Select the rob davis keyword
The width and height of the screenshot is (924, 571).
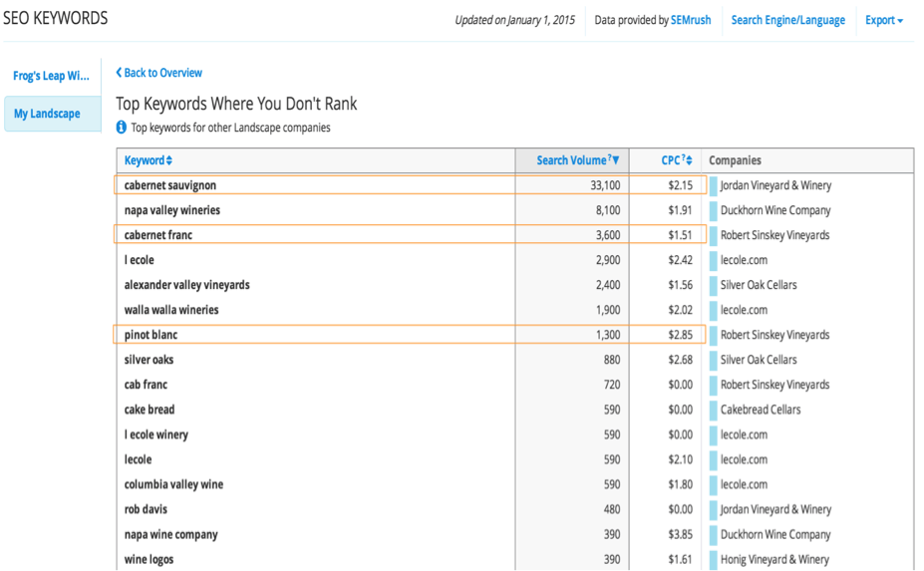146,509
